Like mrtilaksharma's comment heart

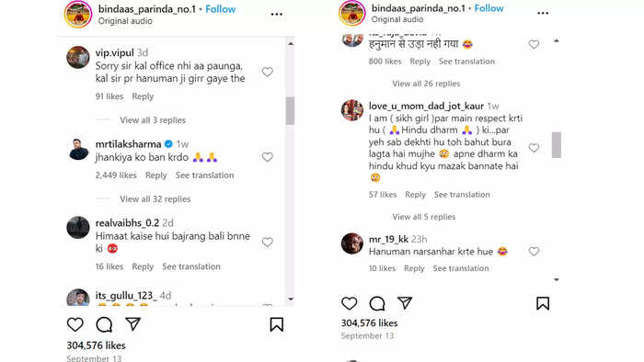click(268, 157)
